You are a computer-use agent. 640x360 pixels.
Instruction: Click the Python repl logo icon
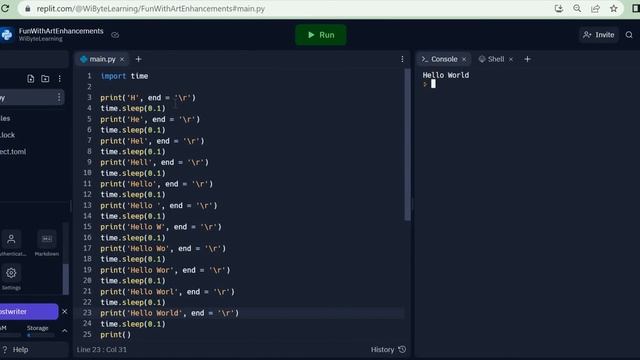point(7,35)
